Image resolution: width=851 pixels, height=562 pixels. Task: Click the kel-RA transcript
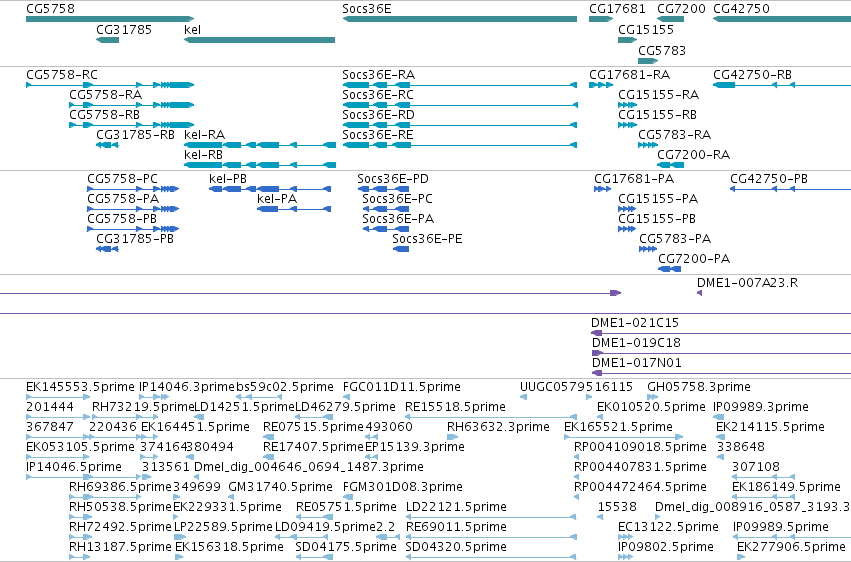pyautogui.click(x=260, y=145)
